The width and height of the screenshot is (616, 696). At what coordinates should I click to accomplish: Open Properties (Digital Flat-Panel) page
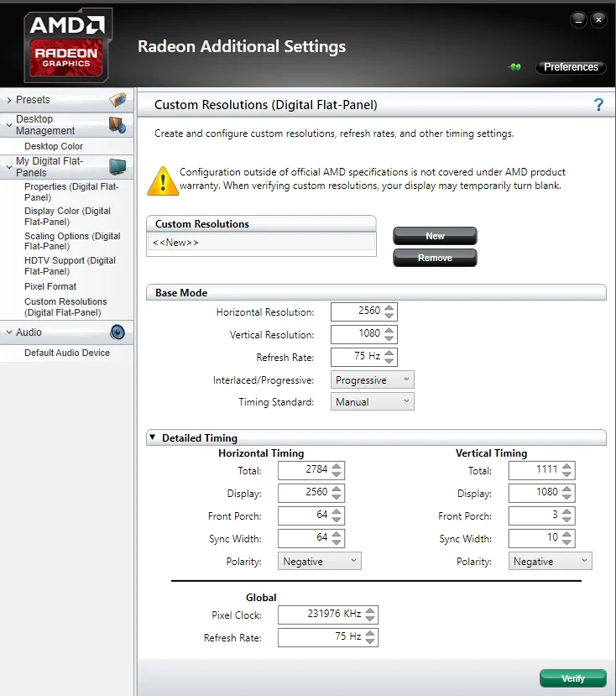(x=71, y=191)
